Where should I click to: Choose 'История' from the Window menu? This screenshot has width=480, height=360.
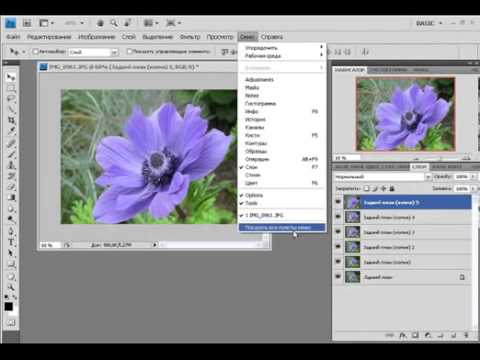pos(281,119)
